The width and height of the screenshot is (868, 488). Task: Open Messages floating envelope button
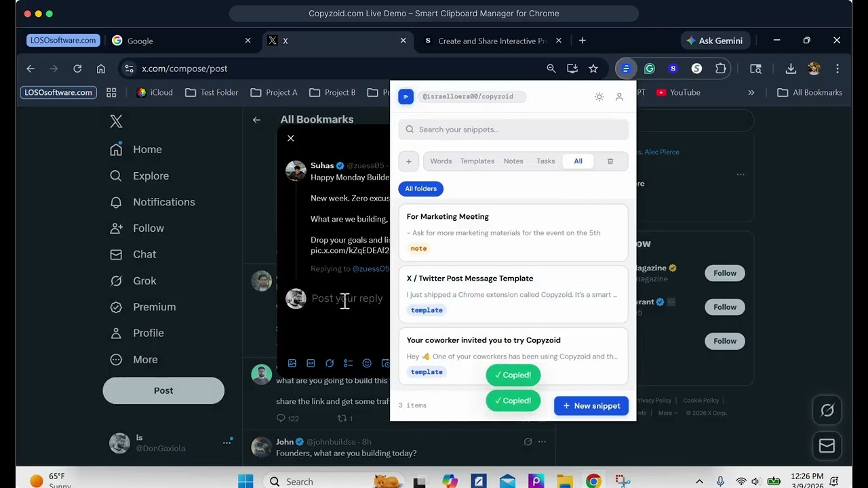tap(827, 445)
